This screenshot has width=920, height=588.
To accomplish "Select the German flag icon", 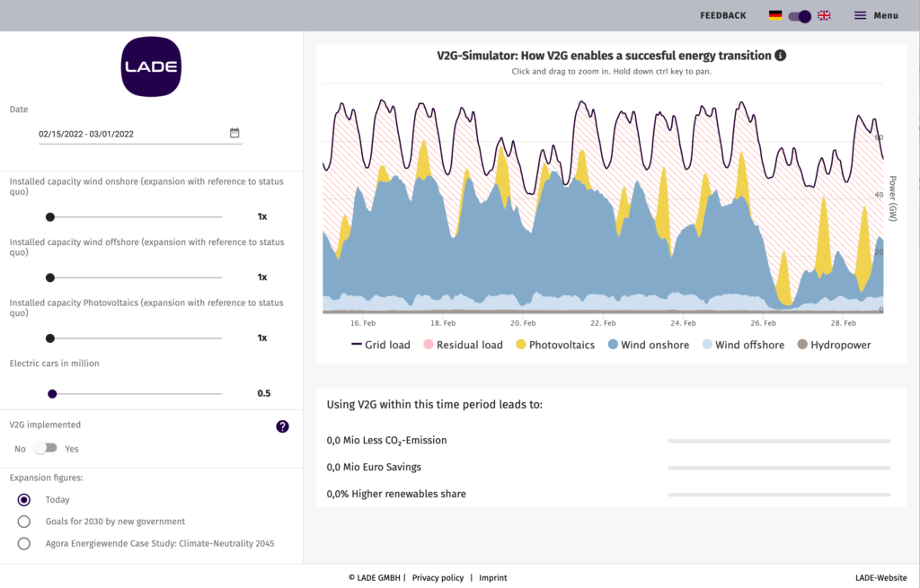I will 775,15.
